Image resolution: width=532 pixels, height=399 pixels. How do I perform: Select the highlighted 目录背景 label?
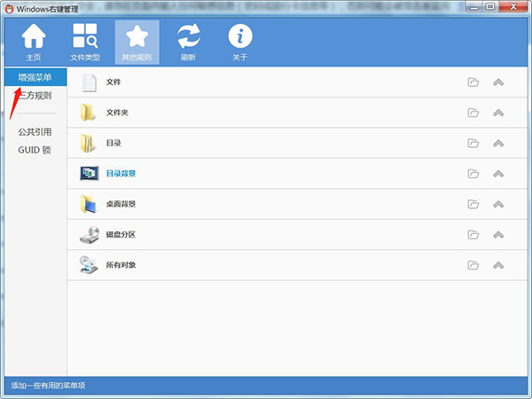[121, 174]
